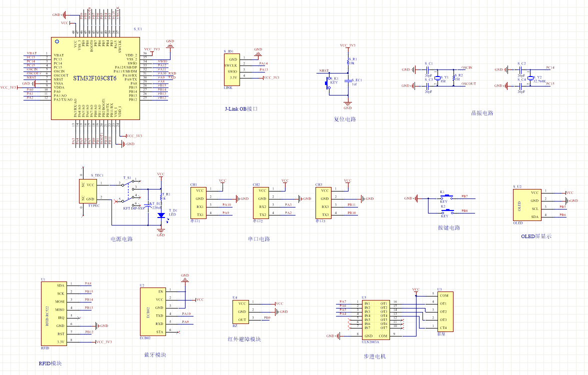The width and height of the screenshot is (588, 375).
Task: Select the OLED屏显示 label
Action: pos(536,236)
